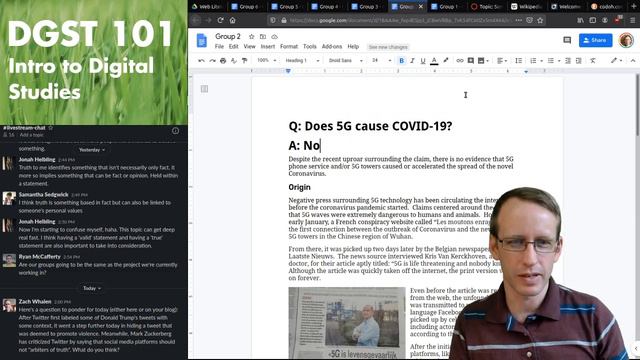
Task: Open a new browser tab
Action: click(634, 7)
